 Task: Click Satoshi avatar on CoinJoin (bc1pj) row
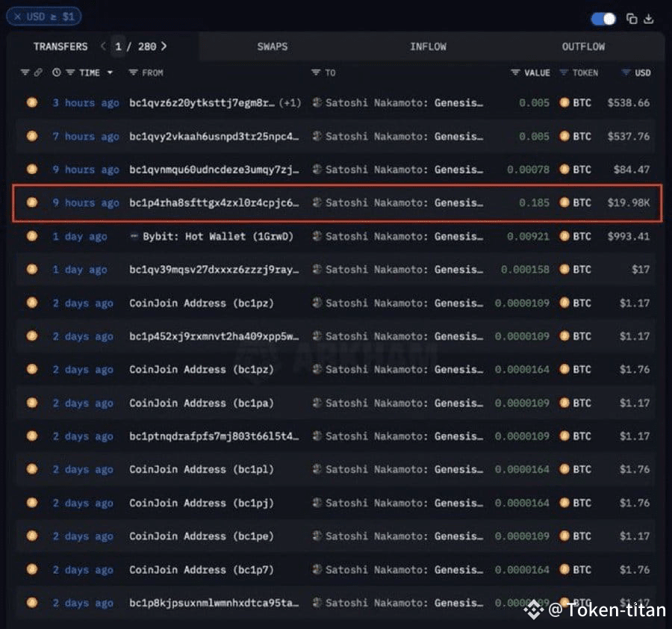pyautogui.click(x=317, y=503)
